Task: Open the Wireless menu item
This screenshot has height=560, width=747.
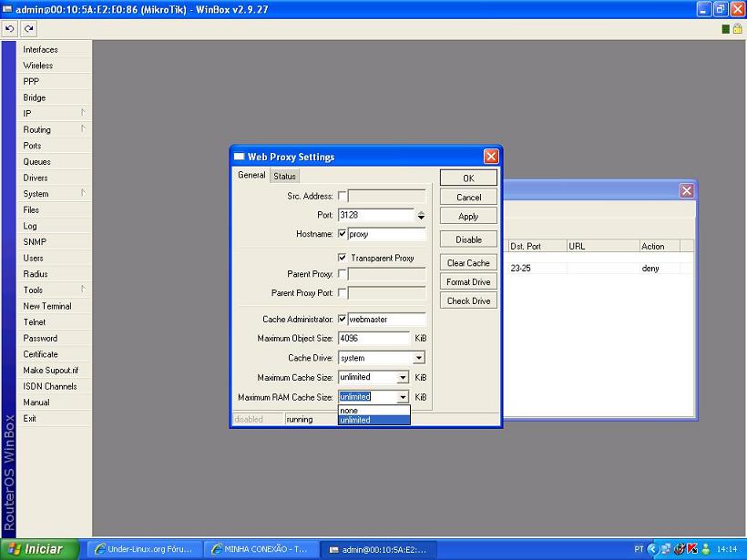Action: (54, 66)
